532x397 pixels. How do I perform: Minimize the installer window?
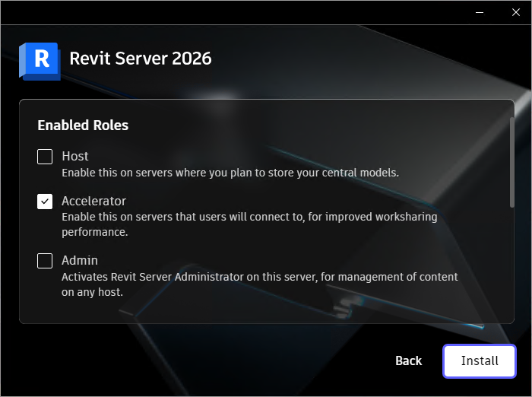coord(480,13)
